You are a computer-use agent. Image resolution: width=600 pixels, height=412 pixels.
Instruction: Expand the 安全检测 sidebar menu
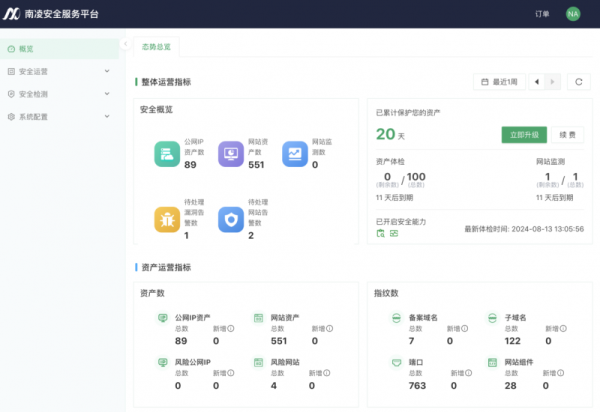pyautogui.click(x=60, y=94)
